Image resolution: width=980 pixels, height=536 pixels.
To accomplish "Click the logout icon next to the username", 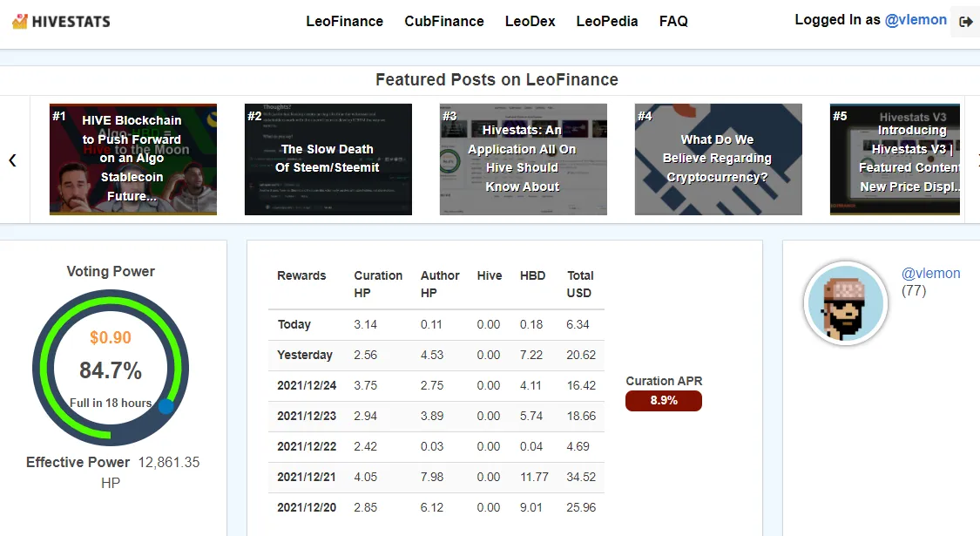I will 965,22.
